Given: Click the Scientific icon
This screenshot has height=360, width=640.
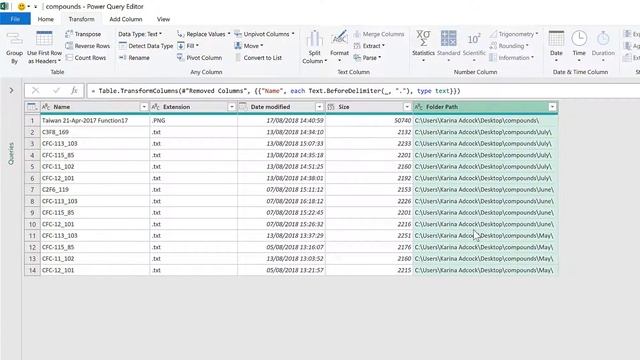Looking at the screenshot, I should point(474,39).
